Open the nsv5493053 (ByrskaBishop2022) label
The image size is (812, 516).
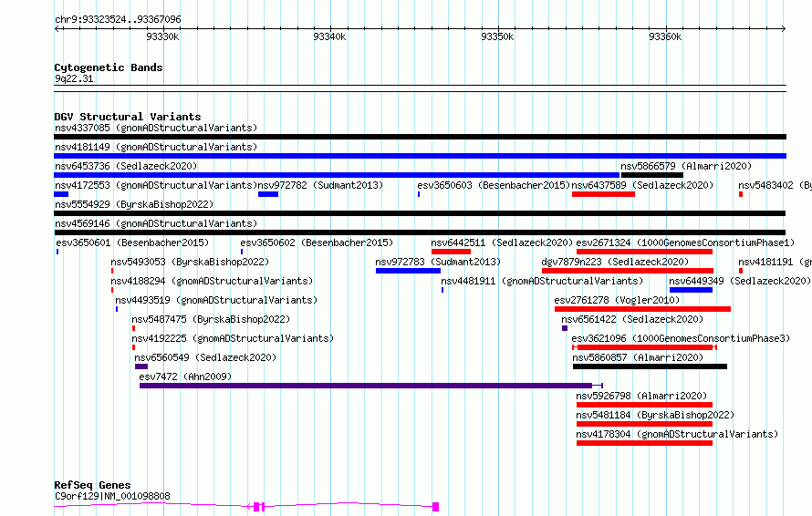click(190, 262)
